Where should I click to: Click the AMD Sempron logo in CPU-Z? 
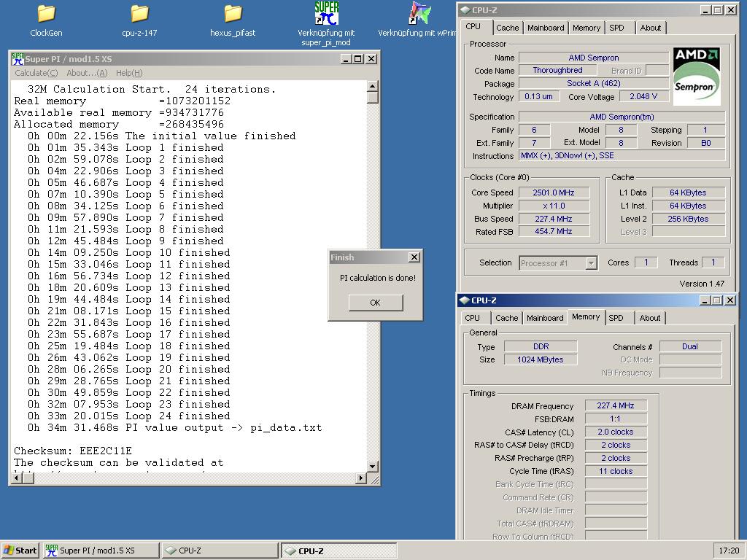pyautogui.click(x=696, y=76)
